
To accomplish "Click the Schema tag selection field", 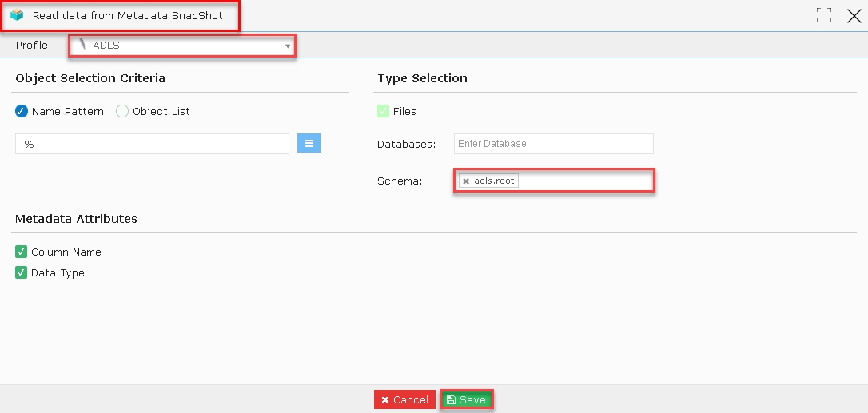I will coord(554,181).
